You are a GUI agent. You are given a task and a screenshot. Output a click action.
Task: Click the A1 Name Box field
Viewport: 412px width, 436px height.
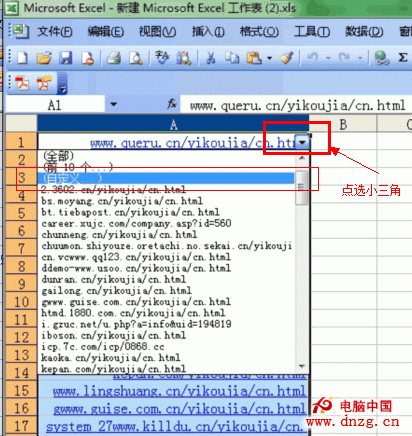click(x=55, y=105)
